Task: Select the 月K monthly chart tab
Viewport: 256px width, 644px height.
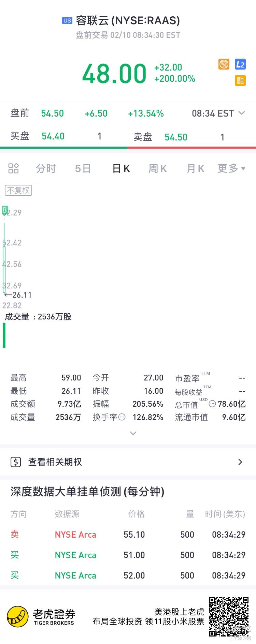Action: coord(195,168)
